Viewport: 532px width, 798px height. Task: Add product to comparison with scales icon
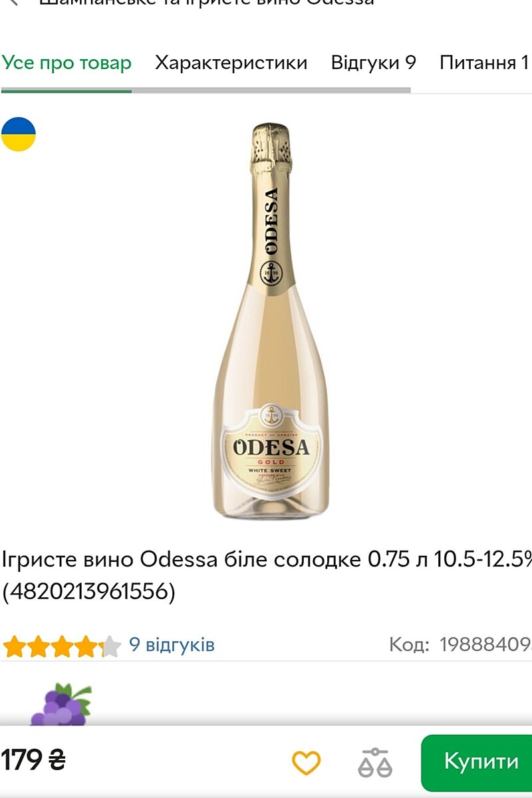click(x=375, y=762)
